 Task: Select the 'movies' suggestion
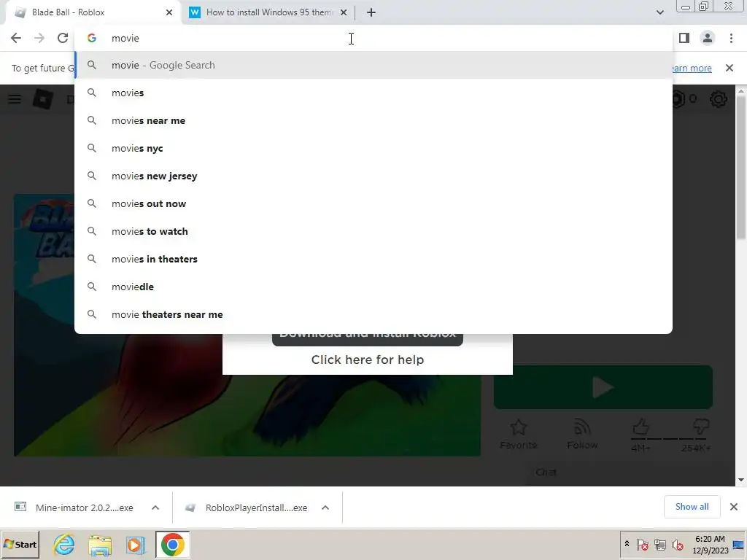pos(373,93)
